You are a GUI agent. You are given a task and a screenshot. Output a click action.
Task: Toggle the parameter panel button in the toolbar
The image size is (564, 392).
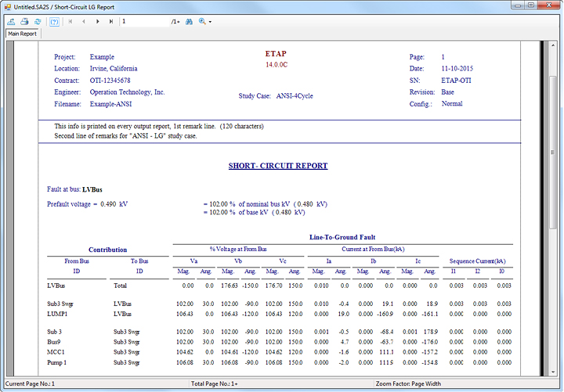(54, 21)
